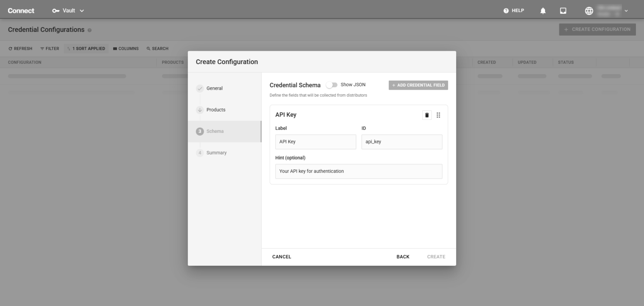Image resolution: width=644 pixels, height=306 pixels.
Task: Cancel the Create Configuration dialog
Action: tap(282, 257)
